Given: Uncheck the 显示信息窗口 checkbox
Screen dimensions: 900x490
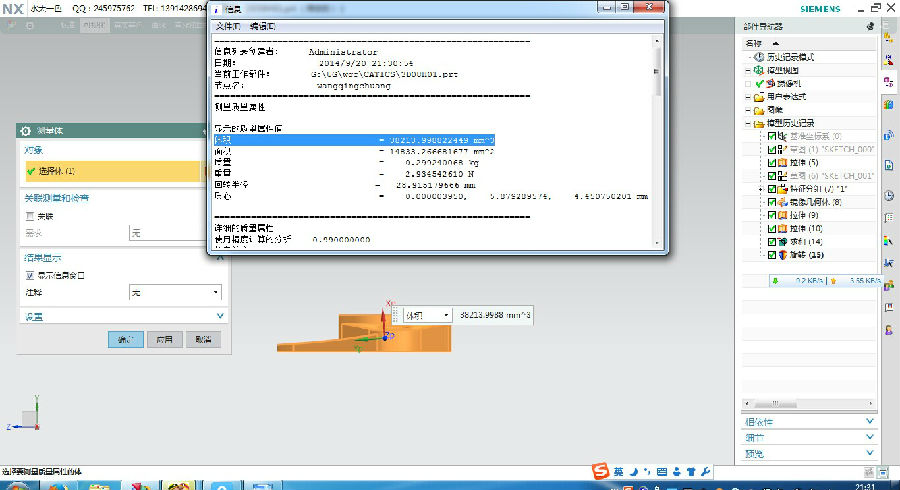Looking at the screenshot, I should click(30, 275).
